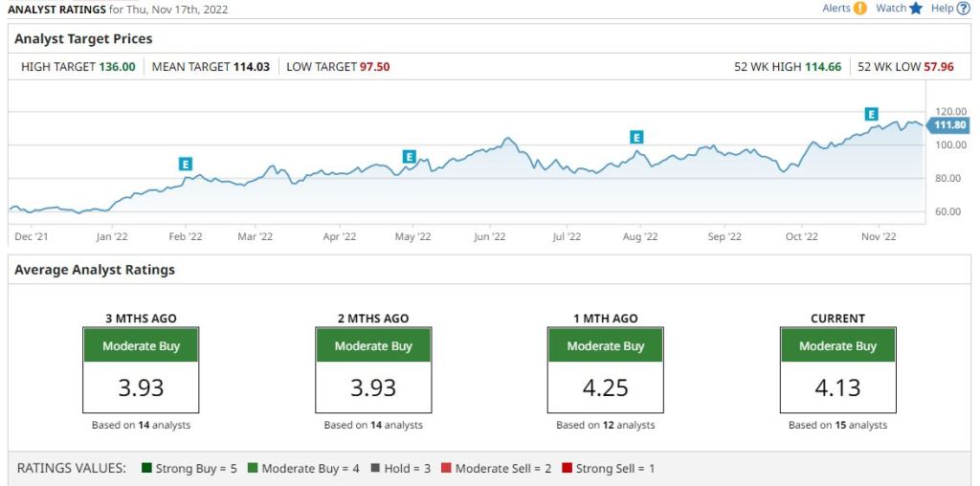Select the 1 Mth Ago Moderate Buy label
The height and width of the screenshot is (486, 980).
click(x=605, y=346)
